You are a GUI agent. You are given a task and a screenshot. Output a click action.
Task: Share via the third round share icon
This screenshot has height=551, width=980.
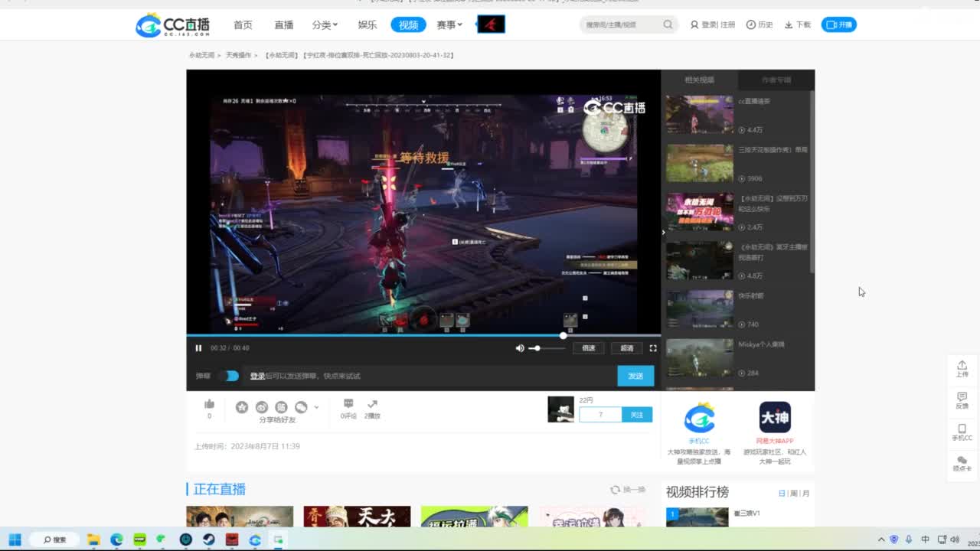pos(281,407)
